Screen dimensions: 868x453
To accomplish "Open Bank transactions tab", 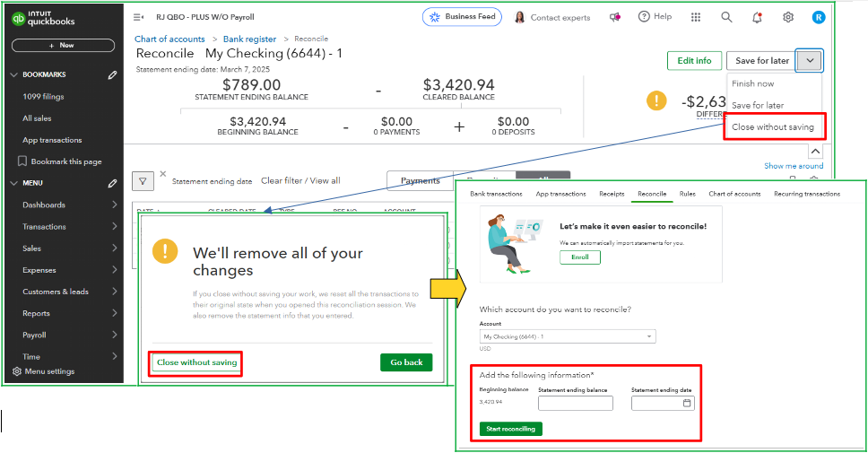I will [x=496, y=194].
